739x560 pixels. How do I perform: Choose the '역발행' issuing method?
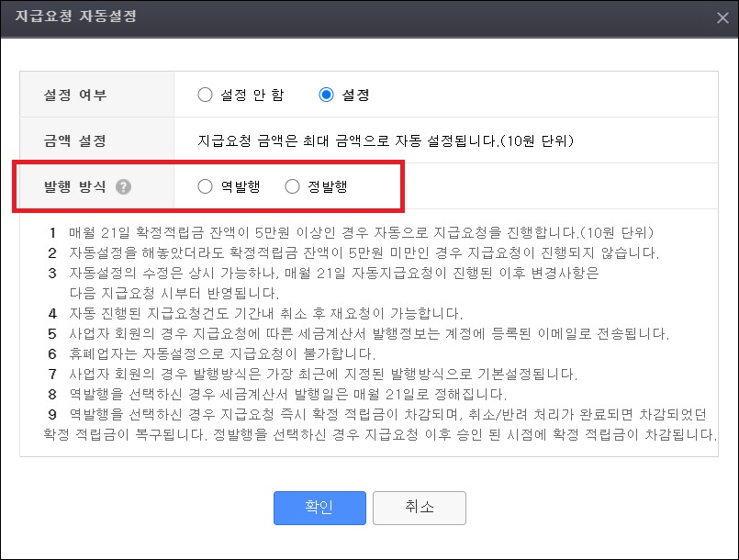click(x=205, y=186)
